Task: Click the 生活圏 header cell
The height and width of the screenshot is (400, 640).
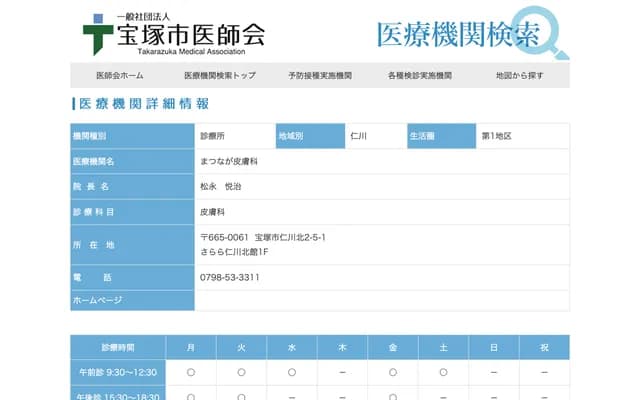Action: click(x=440, y=135)
